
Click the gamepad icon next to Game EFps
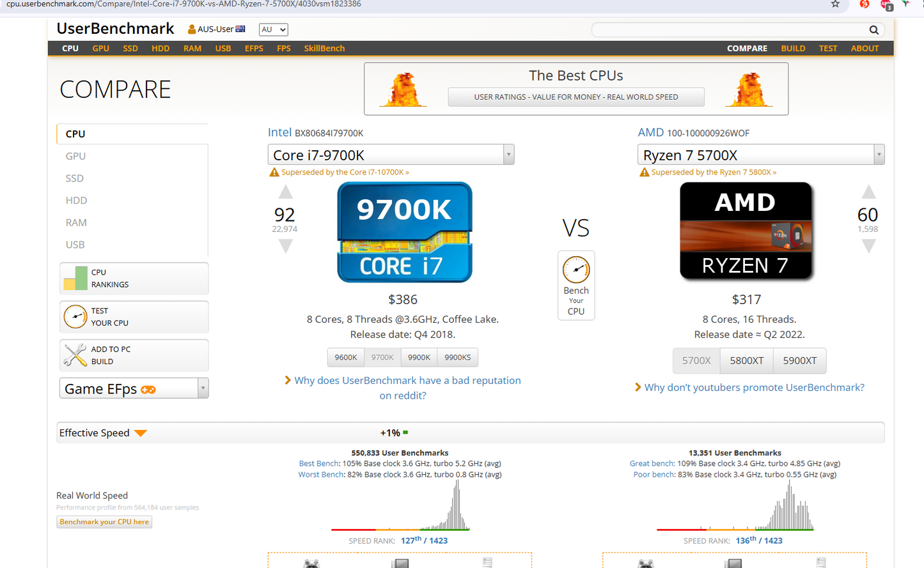[x=147, y=388]
